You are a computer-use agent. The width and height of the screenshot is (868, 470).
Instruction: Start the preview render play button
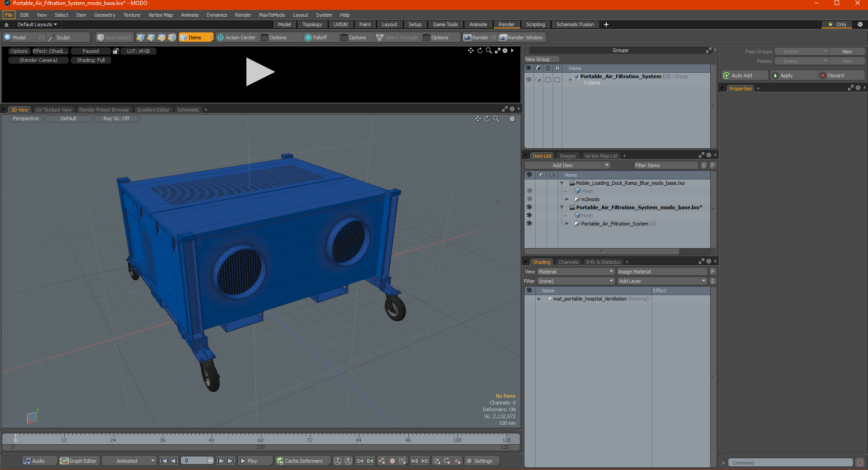coord(260,72)
